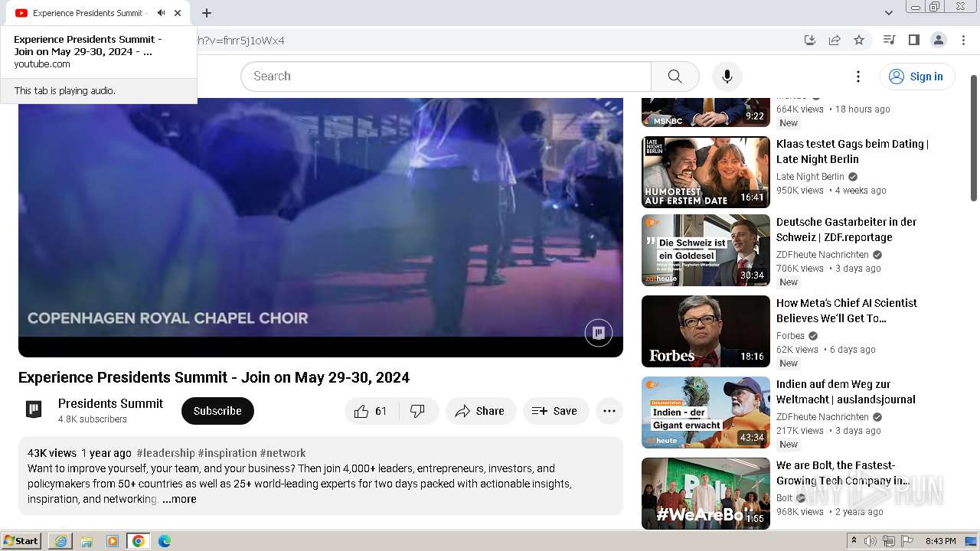Open Presidents Summit channel avatar
The width and height of the screenshot is (980, 551).
pyautogui.click(x=34, y=410)
